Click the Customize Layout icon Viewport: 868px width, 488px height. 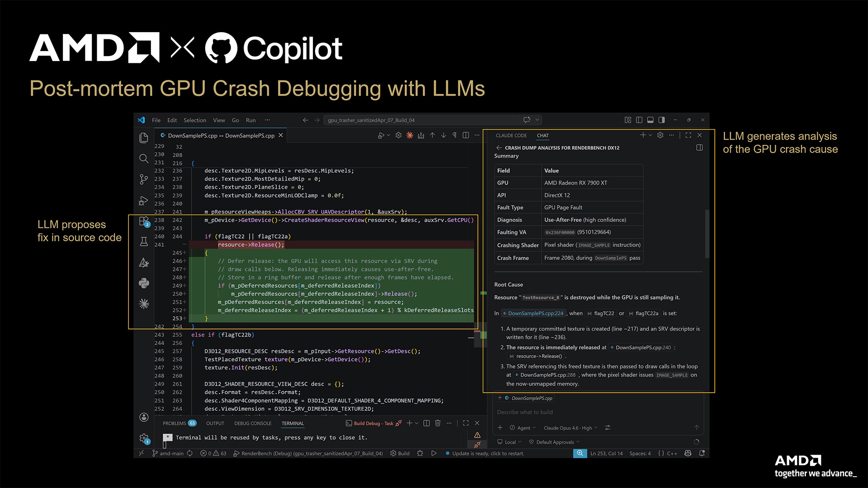point(627,120)
